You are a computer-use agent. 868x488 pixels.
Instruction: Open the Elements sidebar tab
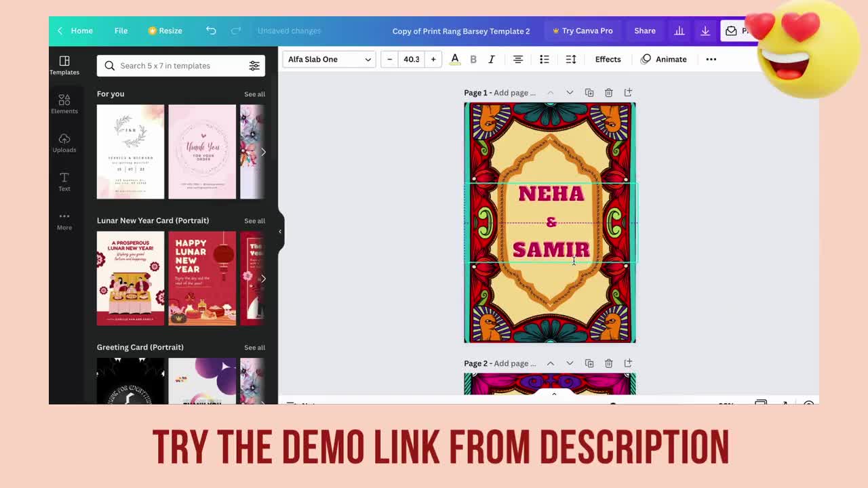pos(64,104)
